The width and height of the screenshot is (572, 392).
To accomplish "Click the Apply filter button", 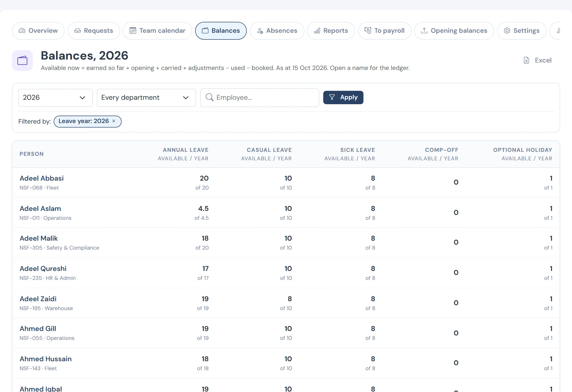I will tap(343, 98).
